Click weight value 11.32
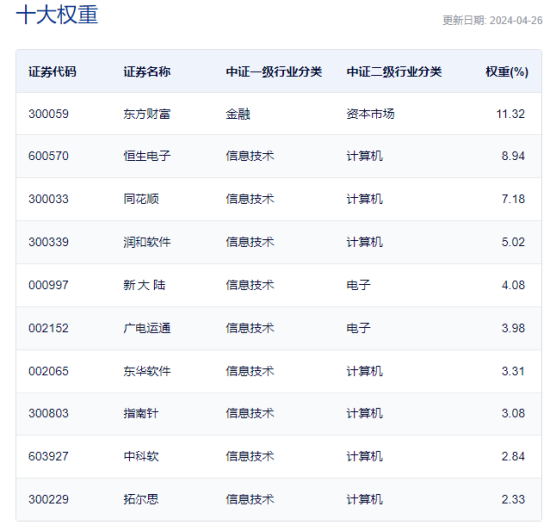 coord(511,114)
